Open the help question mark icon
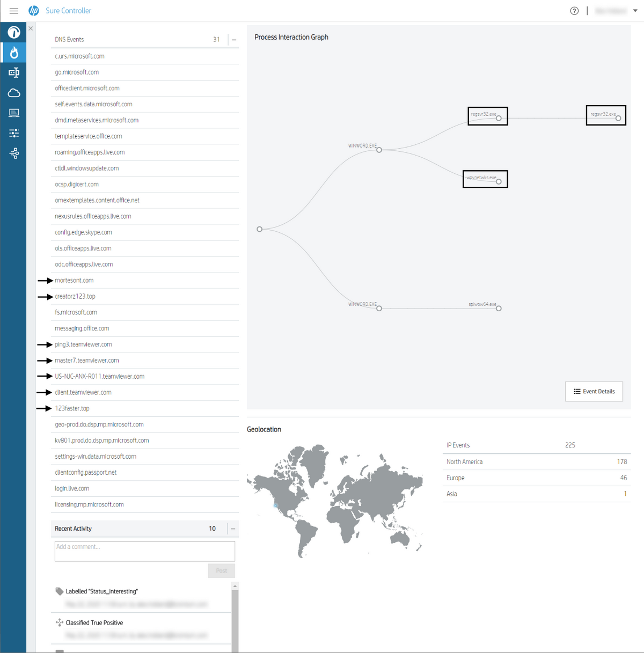 point(574,11)
